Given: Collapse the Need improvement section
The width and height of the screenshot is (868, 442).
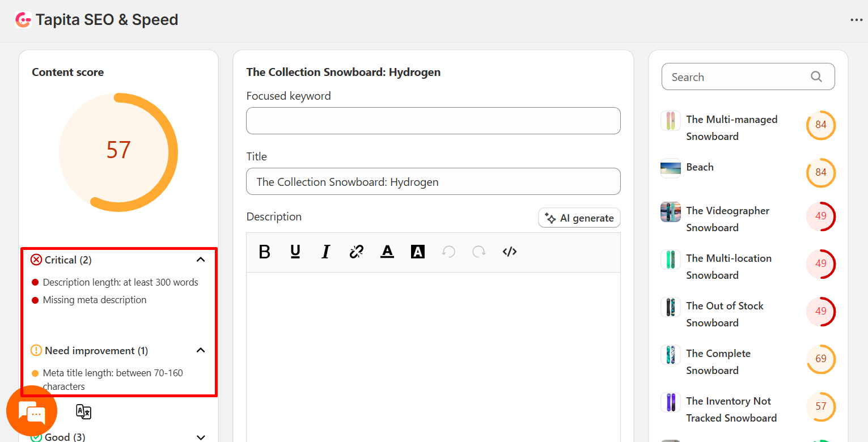Looking at the screenshot, I should click(x=200, y=350).
